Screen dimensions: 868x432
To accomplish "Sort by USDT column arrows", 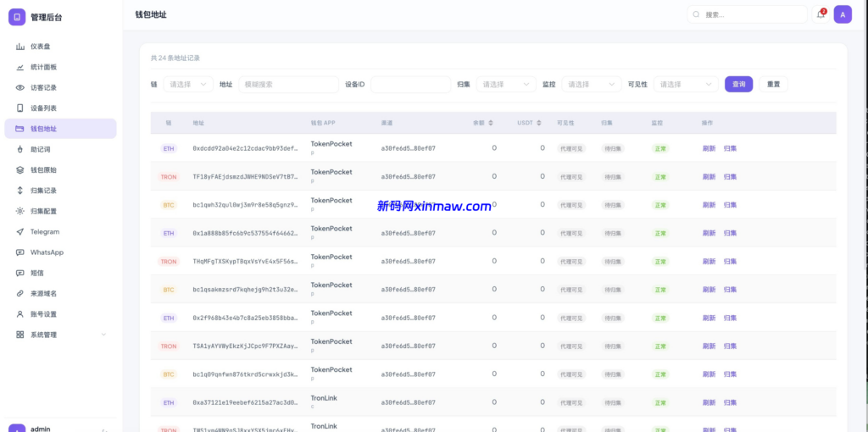I will (x=538, y=123).
